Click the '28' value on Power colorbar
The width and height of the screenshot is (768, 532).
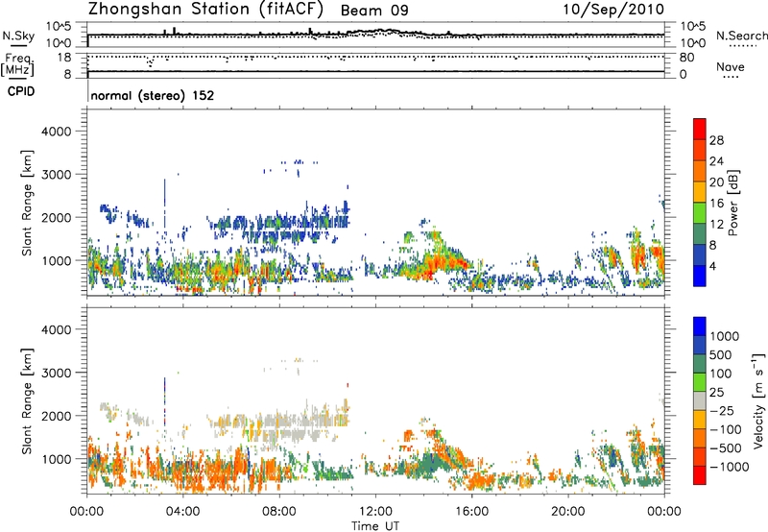[x=716, y=140]
